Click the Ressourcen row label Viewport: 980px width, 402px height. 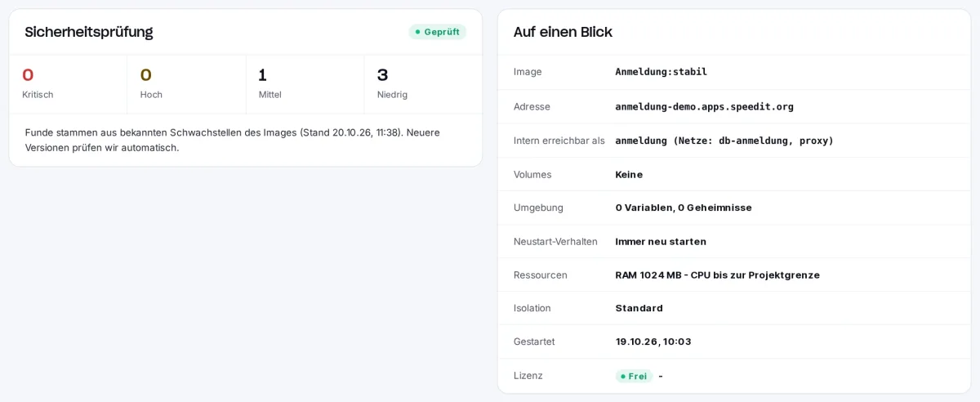(x=541, y=275)
